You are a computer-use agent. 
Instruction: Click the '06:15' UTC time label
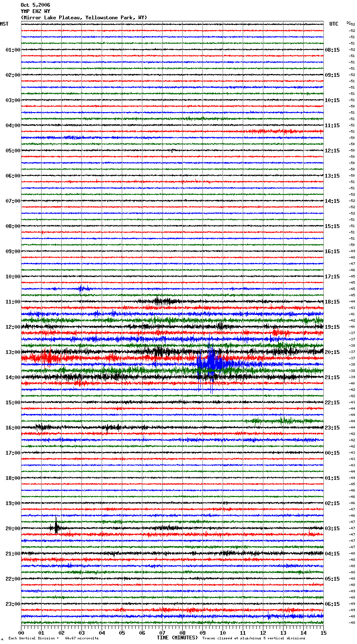pos(332,604)
